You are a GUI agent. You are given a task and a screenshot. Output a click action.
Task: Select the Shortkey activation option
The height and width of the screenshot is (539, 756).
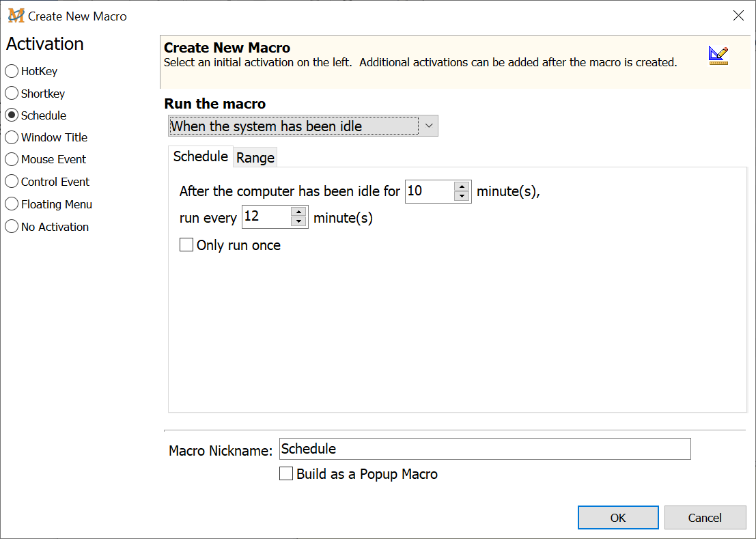pos(12,94)
